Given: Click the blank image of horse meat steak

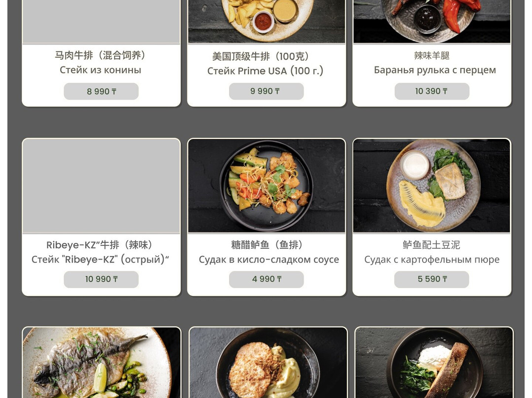Looking at the screenshot, I should point(101,21).
